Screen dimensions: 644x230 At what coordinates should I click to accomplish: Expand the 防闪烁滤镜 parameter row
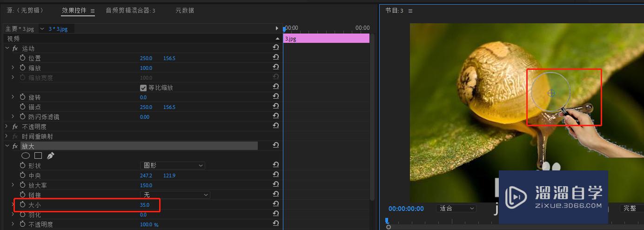[13, 117]
